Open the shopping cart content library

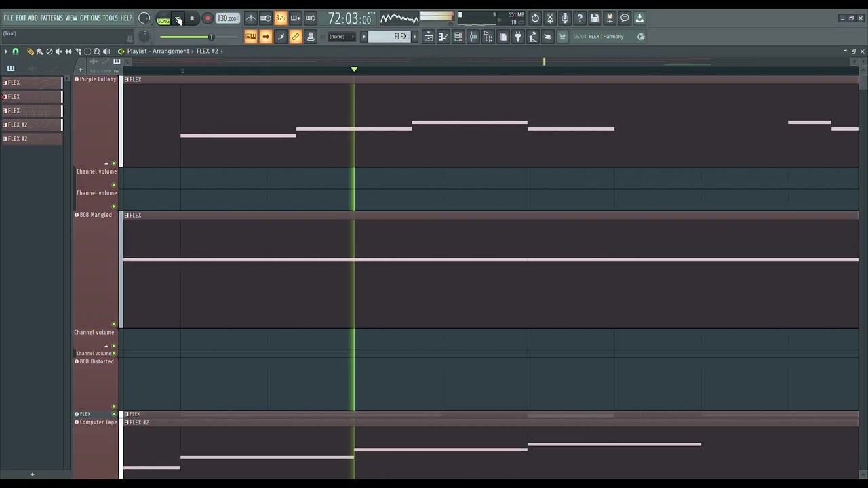click(x=562, y=37)
